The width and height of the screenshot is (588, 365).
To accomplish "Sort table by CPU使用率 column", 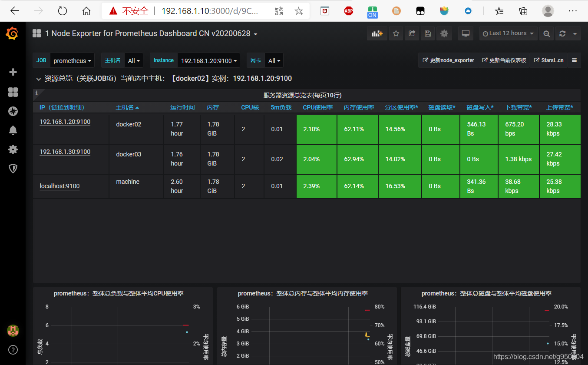I will [x=318, y=107].
